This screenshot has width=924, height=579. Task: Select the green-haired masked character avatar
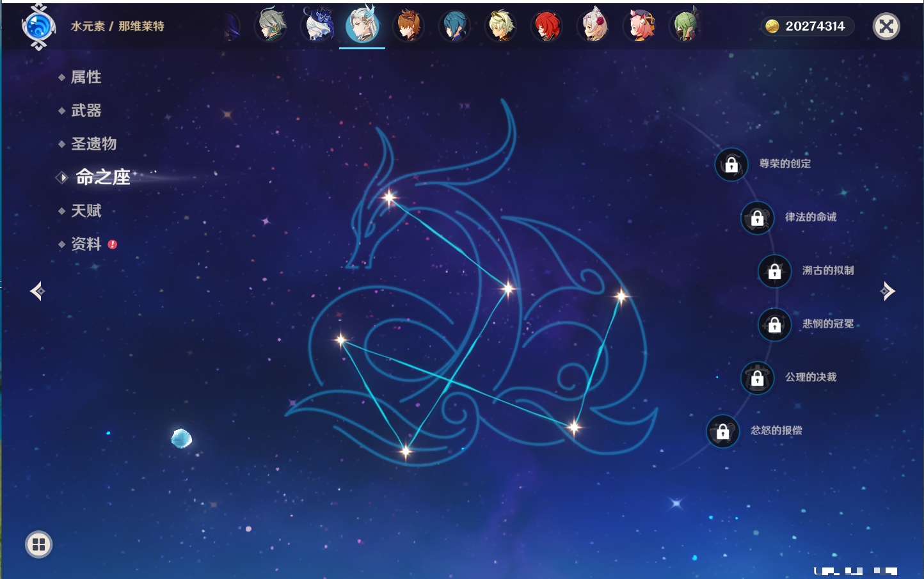[685, 26]
